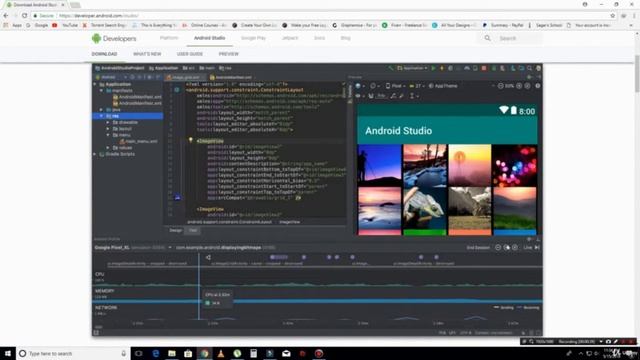Viewport: 640px width, 360px height.
Task: Click the taskbar Type here to search box
Action: 73,353
